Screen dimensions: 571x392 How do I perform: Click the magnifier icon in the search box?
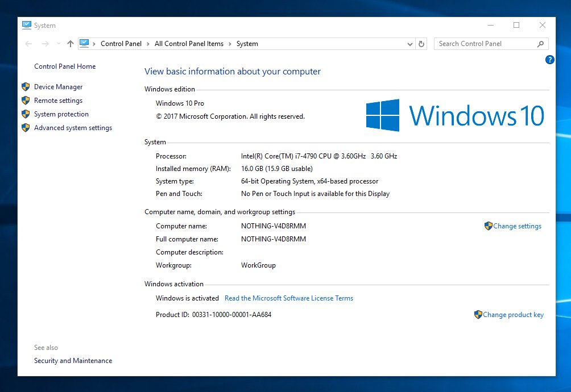click(540, 44)
